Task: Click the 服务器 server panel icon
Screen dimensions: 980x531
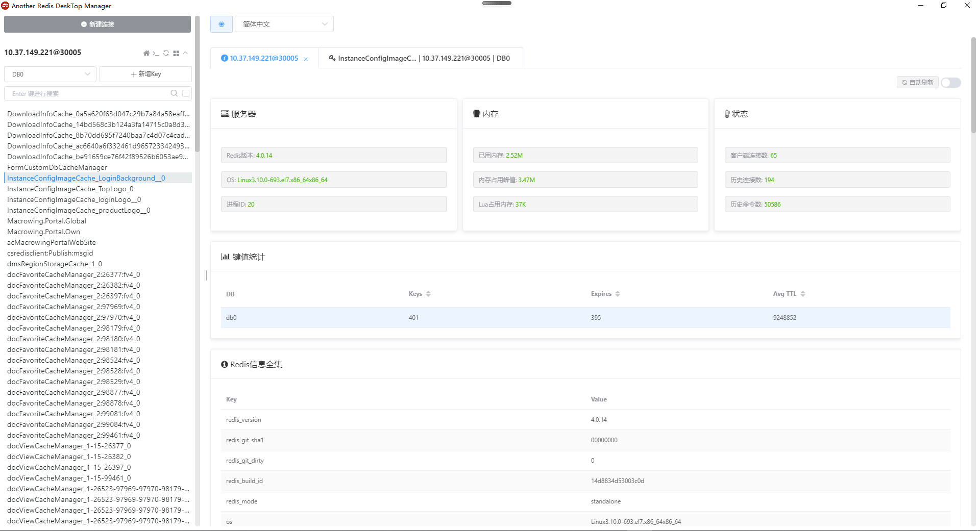Action: [x=225, y=114]
